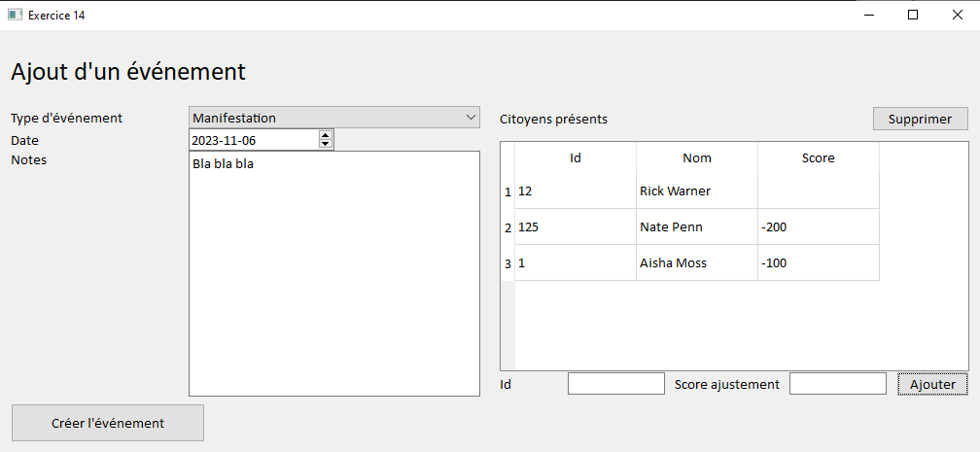Select the Score column header
The height and width of the screenshot is (452, 980).
[x=819, y=158]
